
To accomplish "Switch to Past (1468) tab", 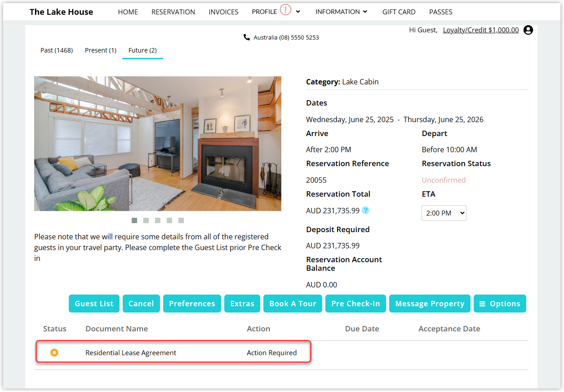I will pyautogui.click(x=57, y=50).
